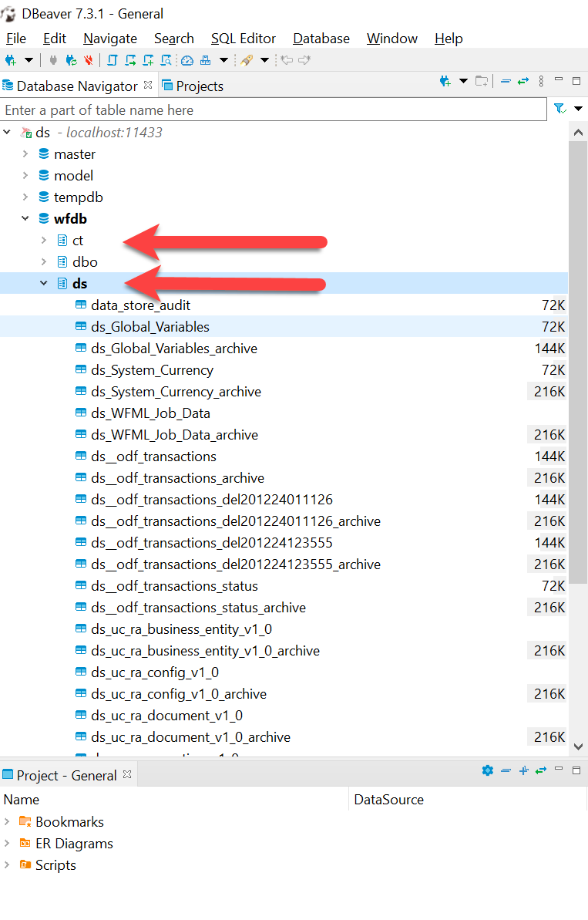Viewport: 588px width, 920px height.
Task: Click the Create folder icon in navigator panel
Action: 482,81
